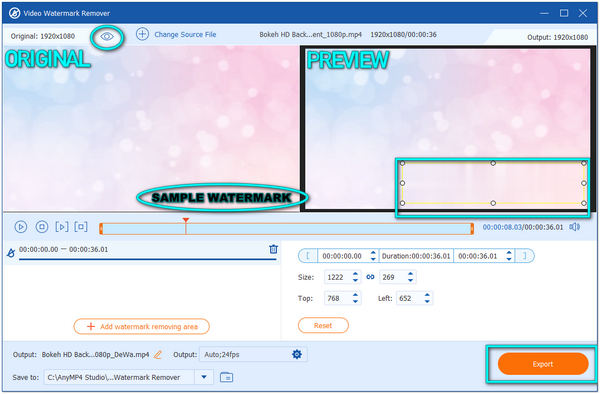This screenshot has width=600, height=394.
Task: Close the Video Watermark Remover window
Action: [583, 13]
